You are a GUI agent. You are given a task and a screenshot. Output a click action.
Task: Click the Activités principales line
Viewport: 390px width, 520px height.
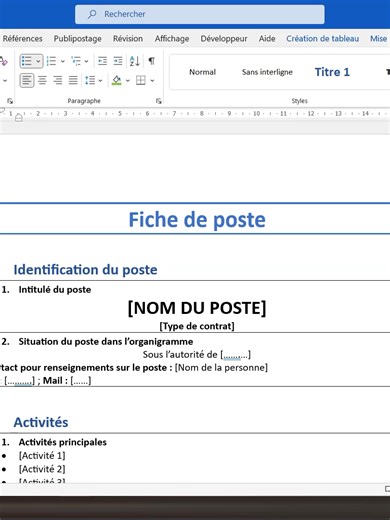pos(62,442)
